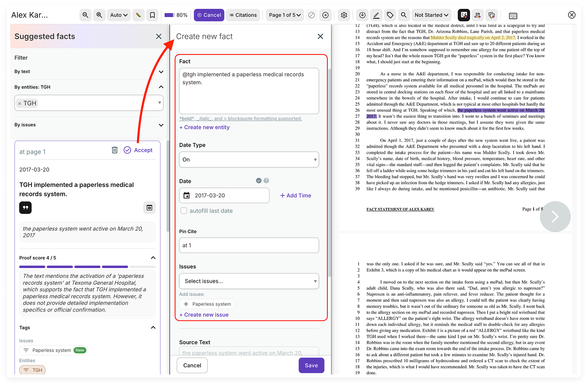The height and width of the screenshot is (386, 588).
Task: Open the keyboard shortcuts icon
Action: (x=513, y=16)
